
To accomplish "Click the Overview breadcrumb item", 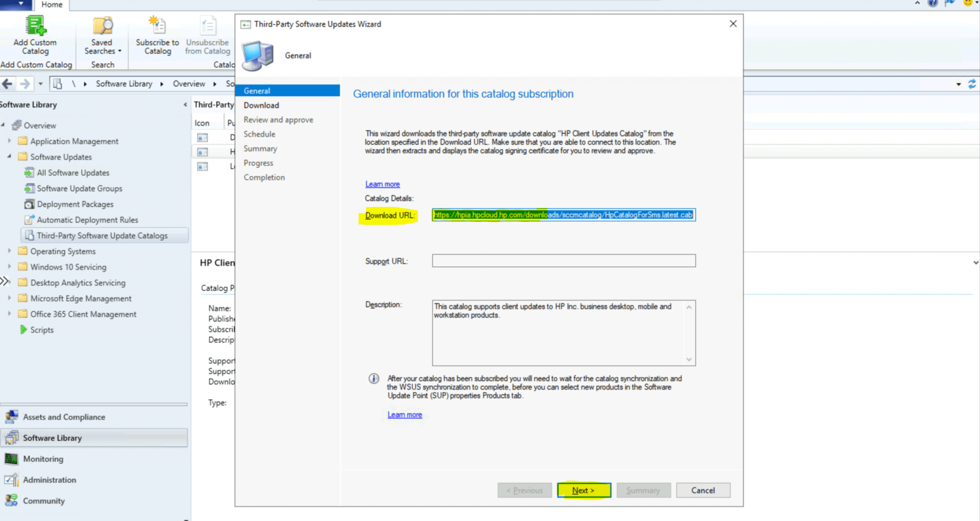I will [189, 84].
